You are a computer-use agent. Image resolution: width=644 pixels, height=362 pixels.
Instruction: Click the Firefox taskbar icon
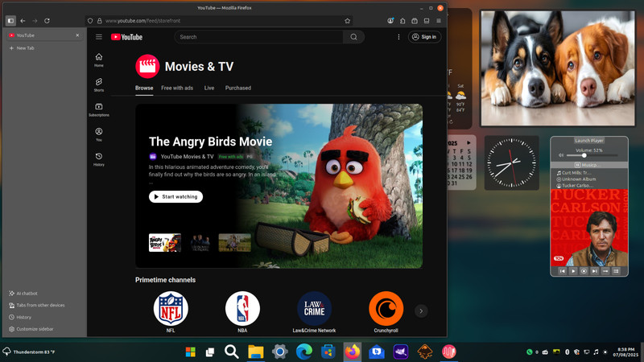(x=352, y=352)
